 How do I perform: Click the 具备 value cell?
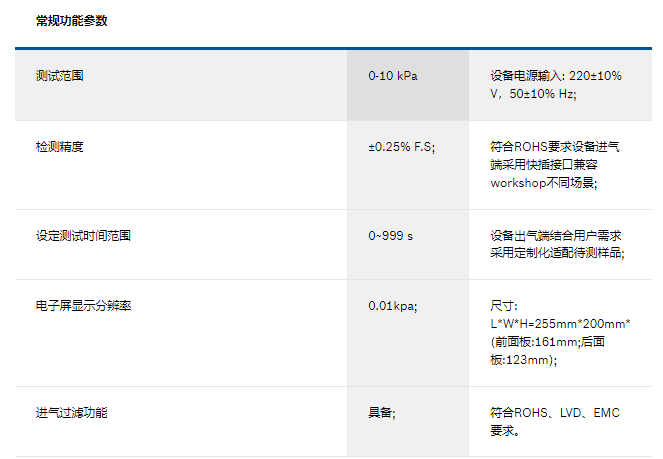click(x=381, y=412)
